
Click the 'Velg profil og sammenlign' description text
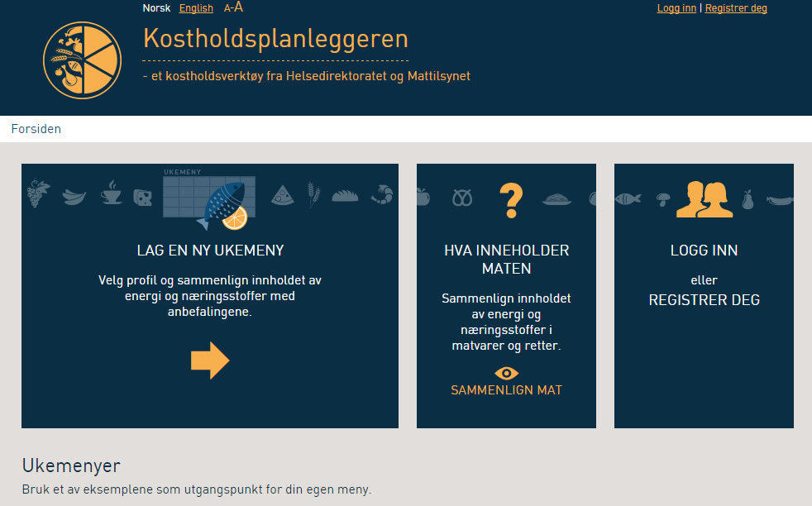tap(210, 296)
